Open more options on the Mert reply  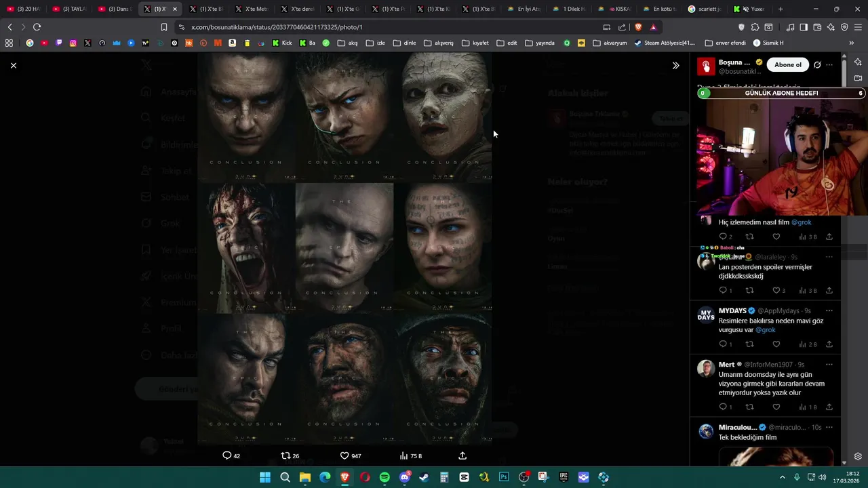(x=829, y=365)
